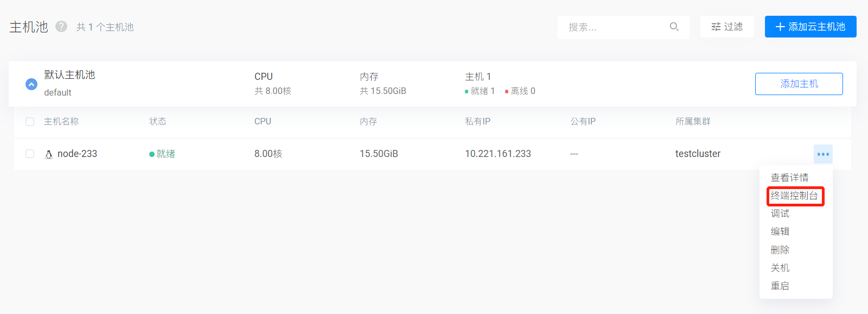This screenshot has height=314, width=868.
Task: Open 终端控制台 from the menu
Action: [795, 196]
